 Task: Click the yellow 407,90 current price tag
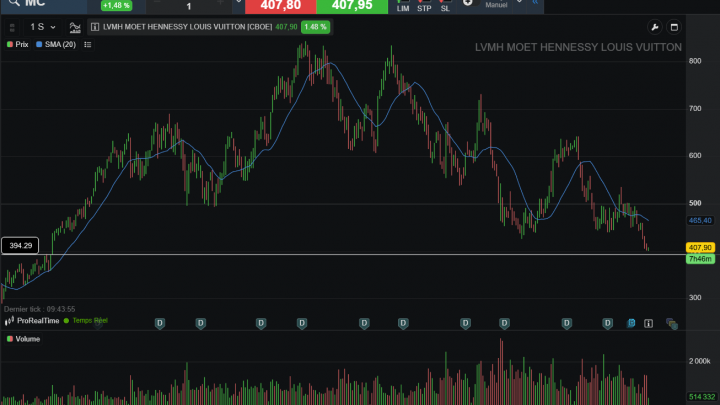click(x=700, y=248)
